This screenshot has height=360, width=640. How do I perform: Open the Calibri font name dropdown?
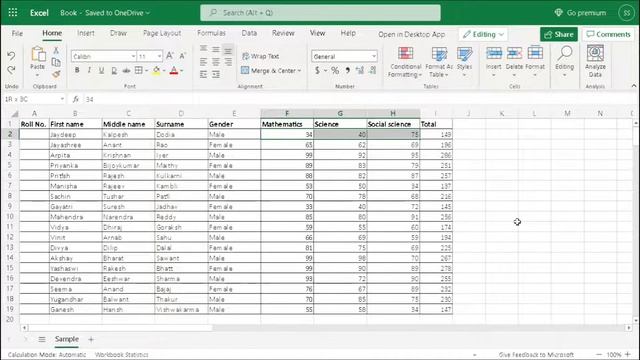133,56
